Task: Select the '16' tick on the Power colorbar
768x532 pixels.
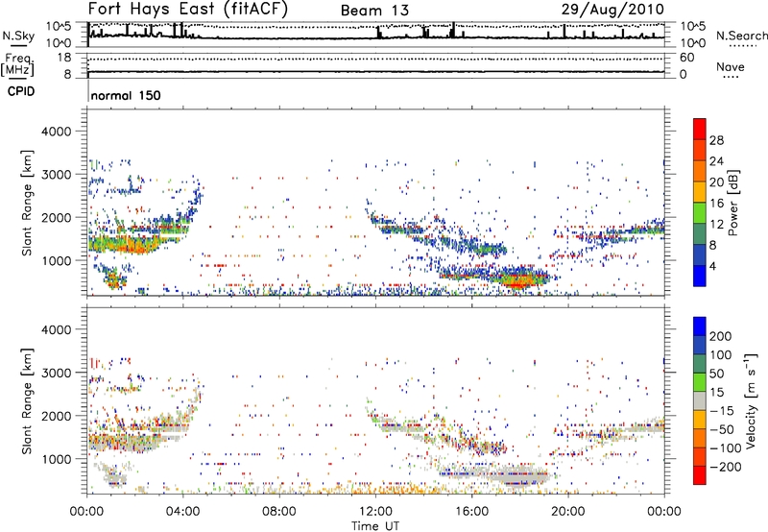Action: (716, 204)
